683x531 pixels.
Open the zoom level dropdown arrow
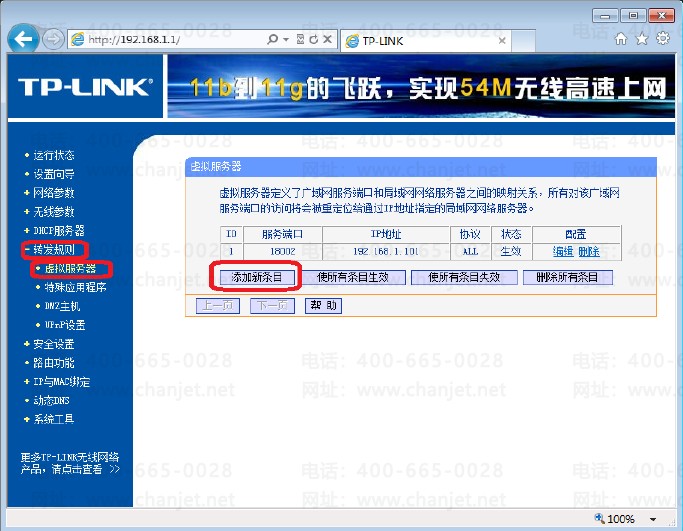[x=652, y=519]
